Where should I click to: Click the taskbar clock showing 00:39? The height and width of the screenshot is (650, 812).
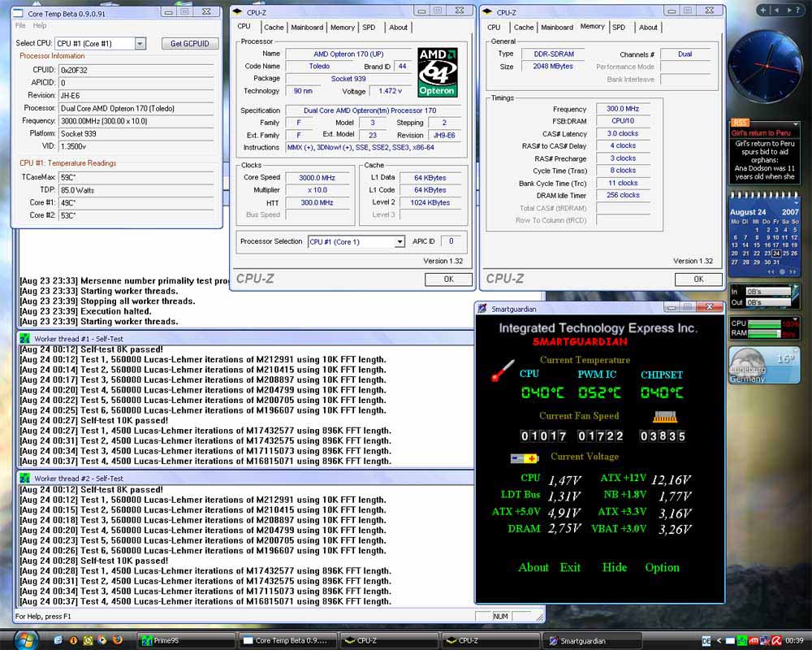point(794,641)
